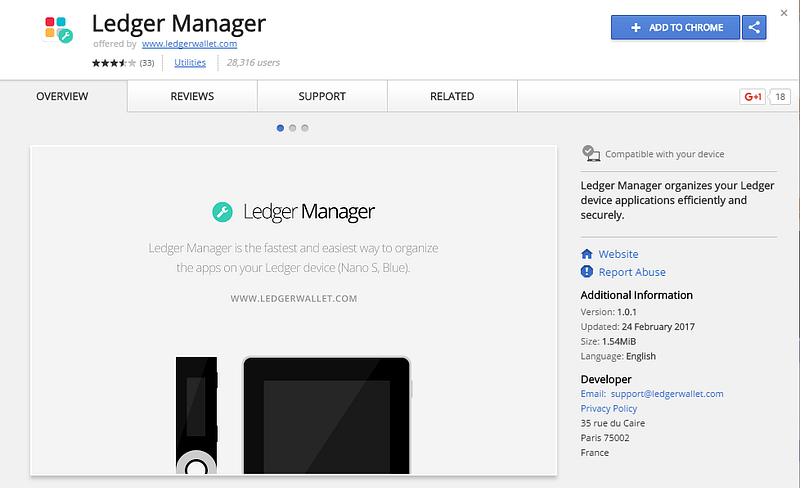Click the 35 rue du Caire address line
This screenshot has height=488, width=800.
pos(613,423)
